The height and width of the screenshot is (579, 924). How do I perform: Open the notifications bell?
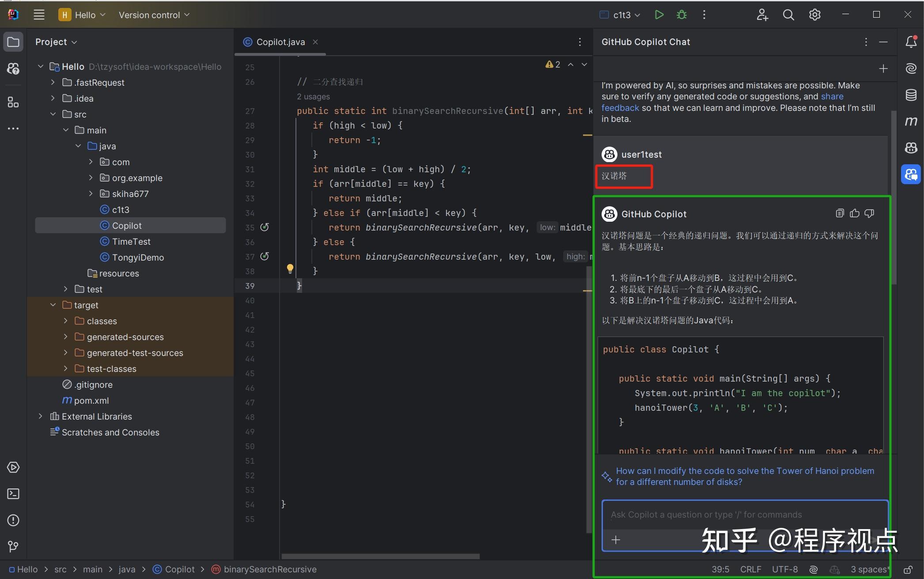point(911,42)
